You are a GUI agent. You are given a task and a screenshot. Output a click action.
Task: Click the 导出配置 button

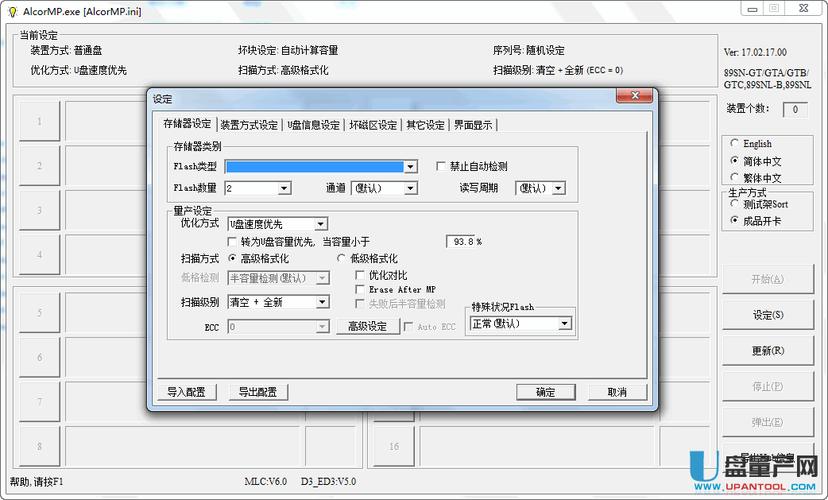(258, 392)
